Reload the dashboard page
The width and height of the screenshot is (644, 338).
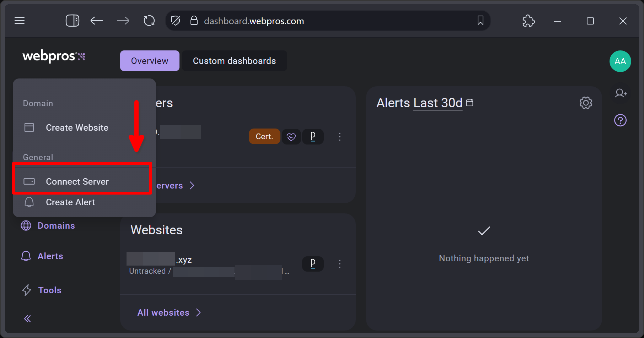[x=149, y=21]
